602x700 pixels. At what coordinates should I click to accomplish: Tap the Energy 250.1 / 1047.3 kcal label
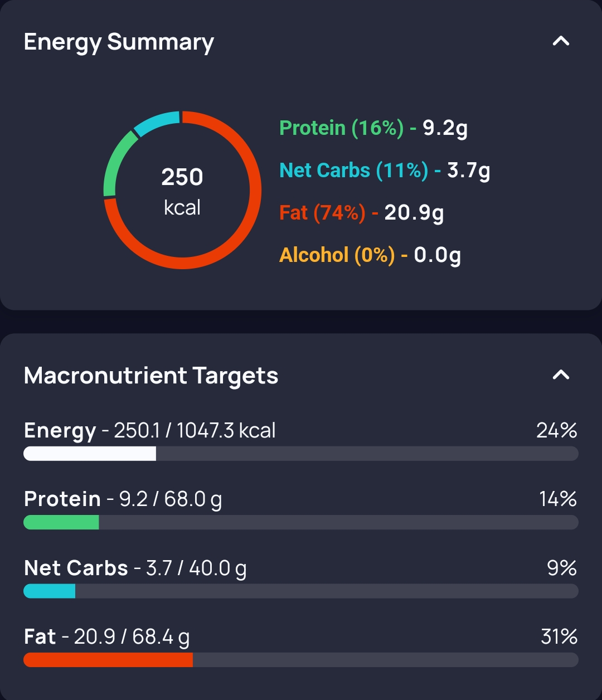coord(150,431)
